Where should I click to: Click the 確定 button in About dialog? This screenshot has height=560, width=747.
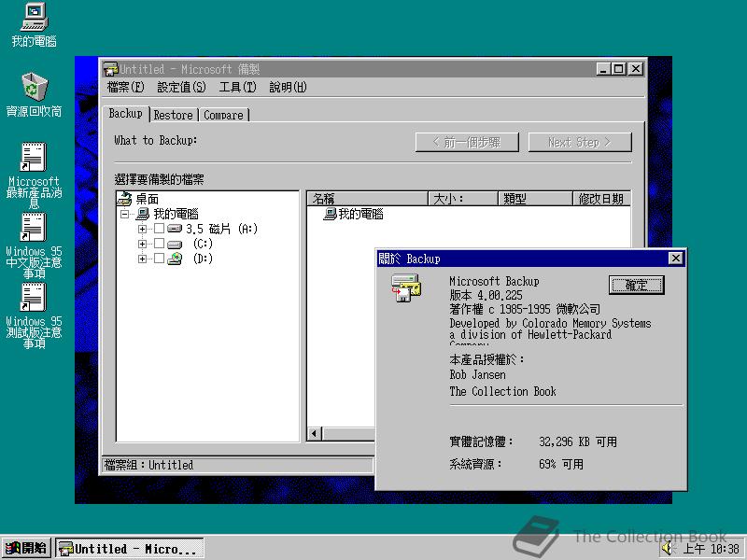[637, 286]
